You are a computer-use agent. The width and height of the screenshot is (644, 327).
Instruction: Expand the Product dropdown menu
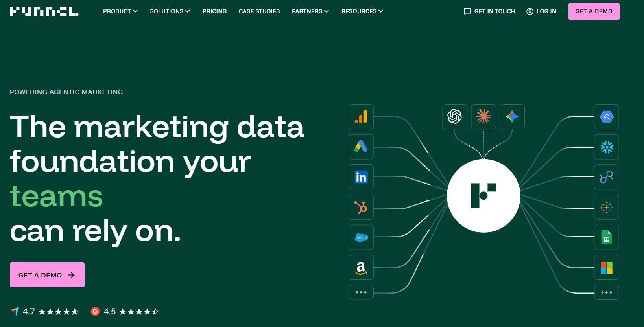pos(120,11)
